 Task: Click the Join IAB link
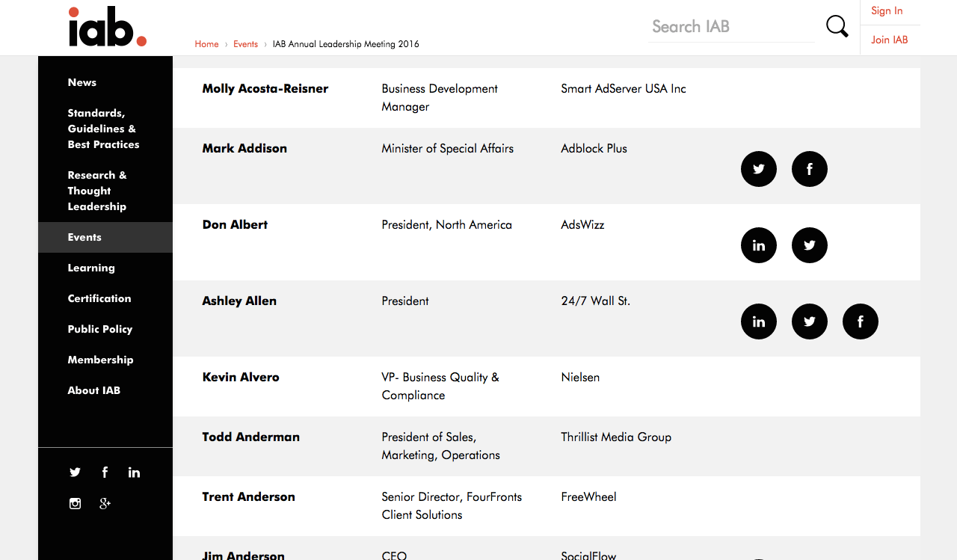tap(890, 40)
